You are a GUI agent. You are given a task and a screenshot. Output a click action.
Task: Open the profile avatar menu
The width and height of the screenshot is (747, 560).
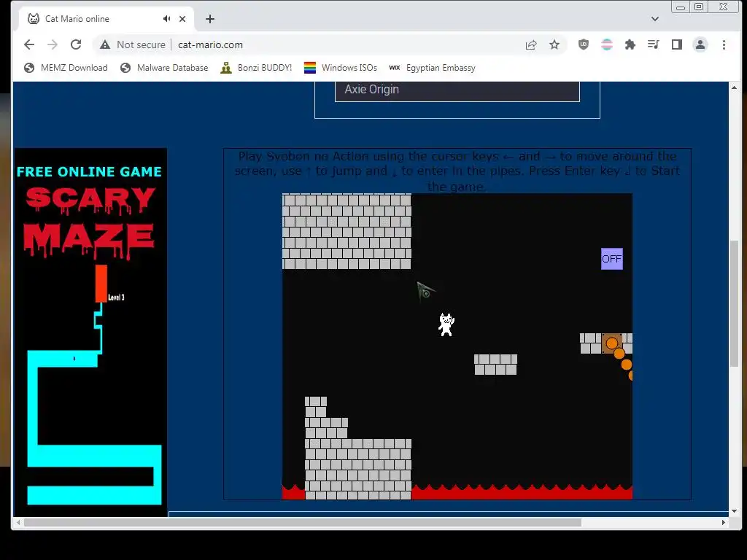700,44
